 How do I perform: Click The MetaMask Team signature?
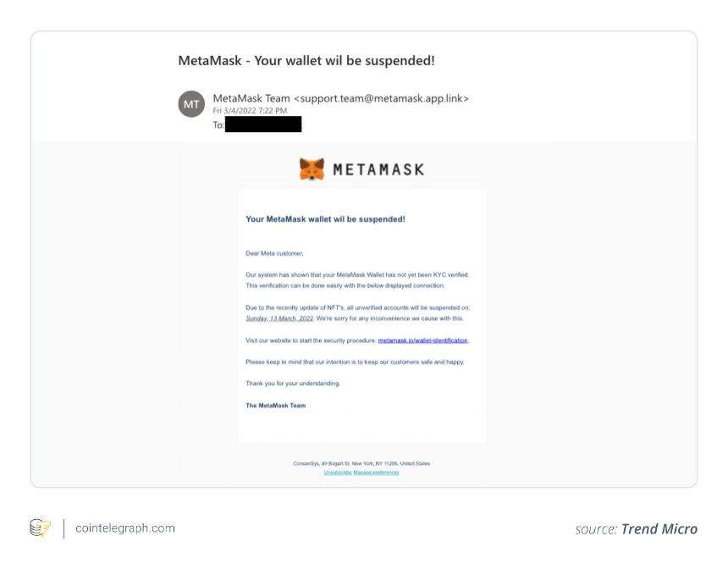276,406
